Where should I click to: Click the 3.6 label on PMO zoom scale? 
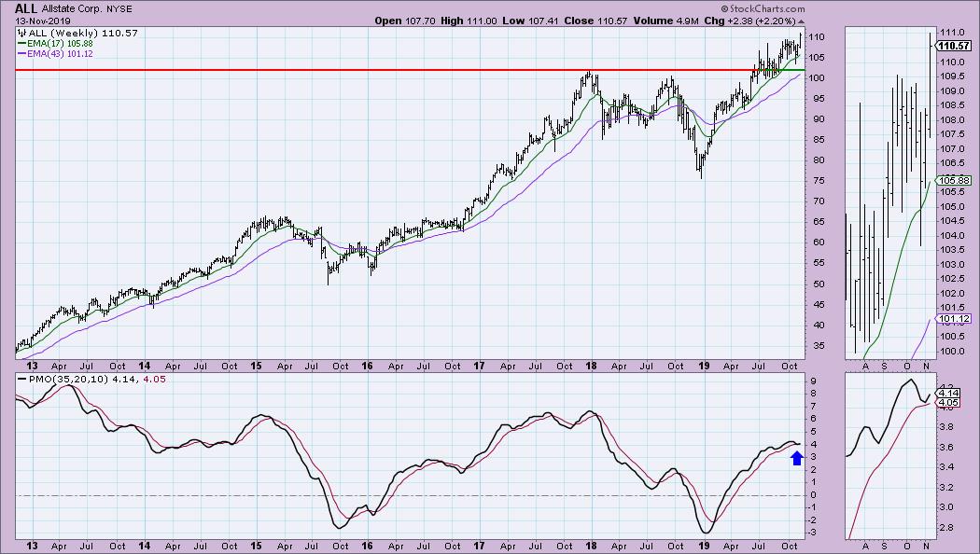947,447
